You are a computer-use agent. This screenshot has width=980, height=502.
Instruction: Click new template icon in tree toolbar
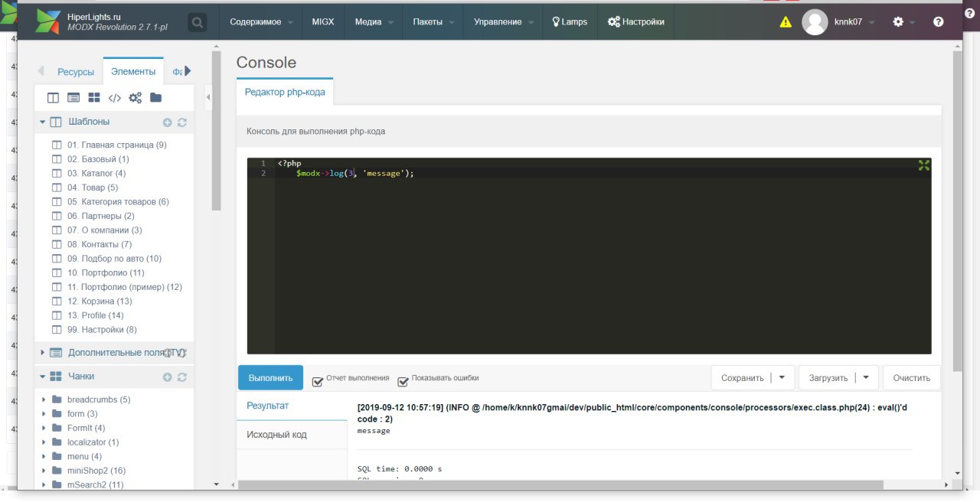coord(53,97)
